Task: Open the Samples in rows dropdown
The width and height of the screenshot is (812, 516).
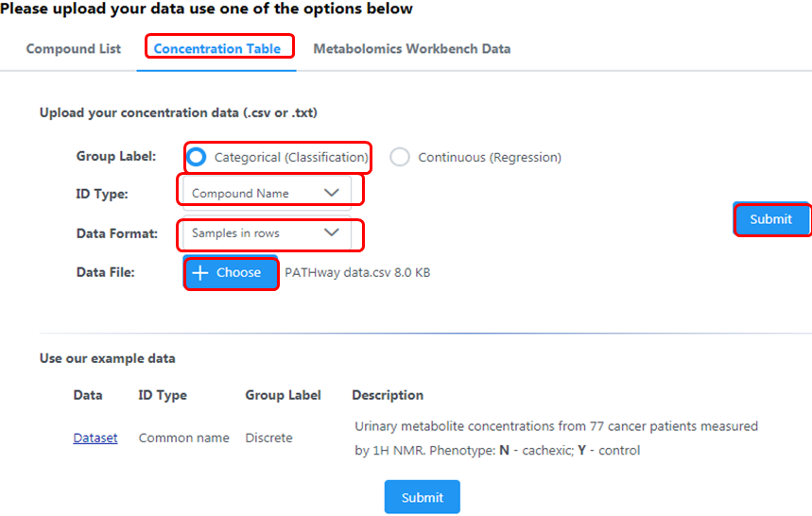Action: tap(265, 232)
